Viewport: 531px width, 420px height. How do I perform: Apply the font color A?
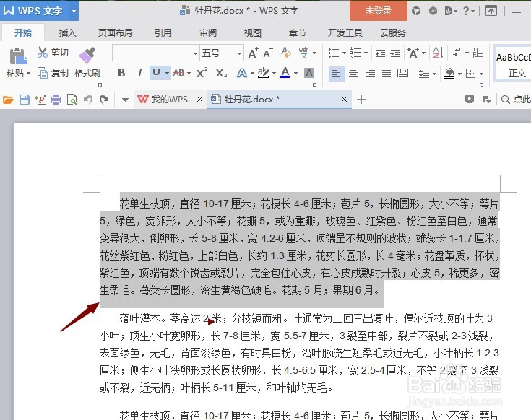pyautogui.click(x=285, y=73)
